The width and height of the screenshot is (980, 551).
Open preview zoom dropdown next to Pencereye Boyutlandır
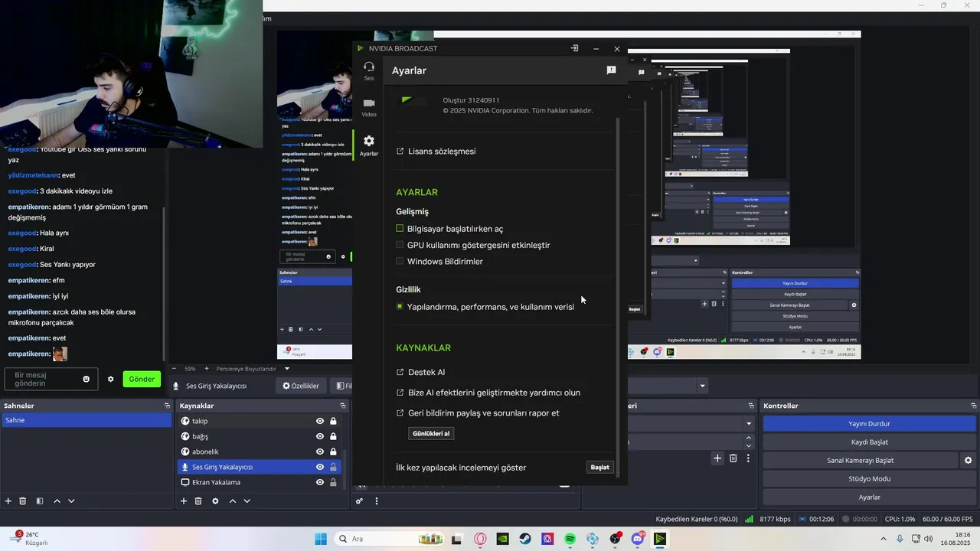click(287, 369)
